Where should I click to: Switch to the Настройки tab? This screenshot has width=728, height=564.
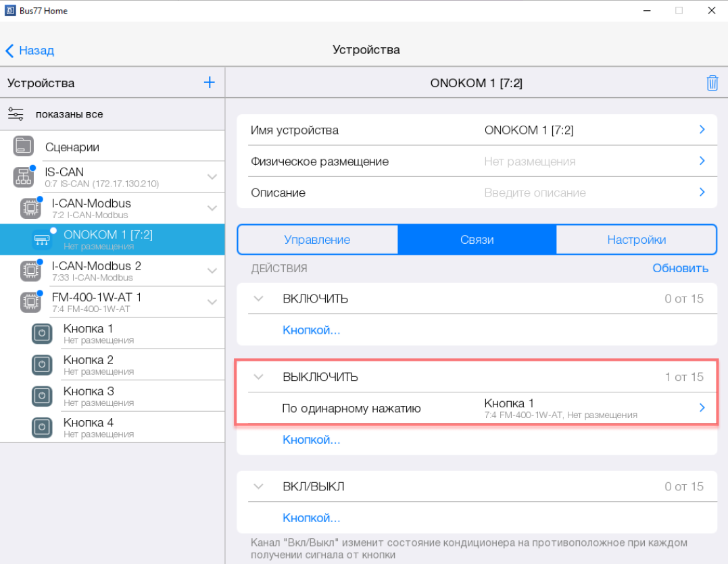[636, 240]
